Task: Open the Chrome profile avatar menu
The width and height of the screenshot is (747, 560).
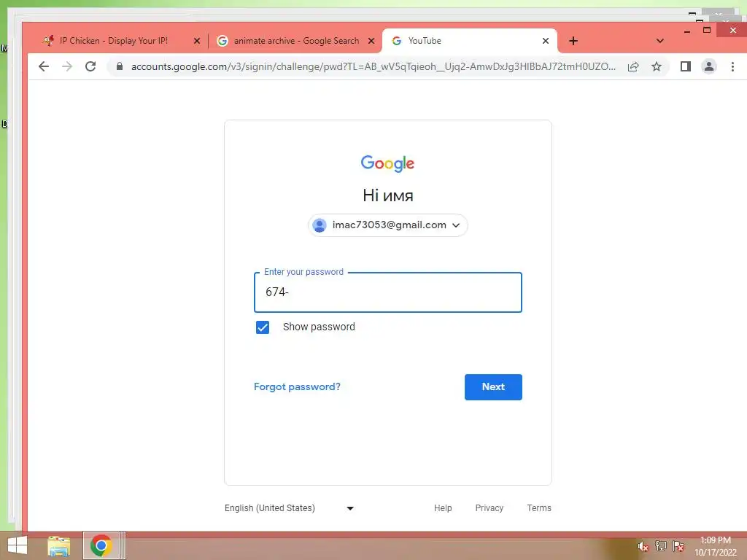Action: (709, 66)
